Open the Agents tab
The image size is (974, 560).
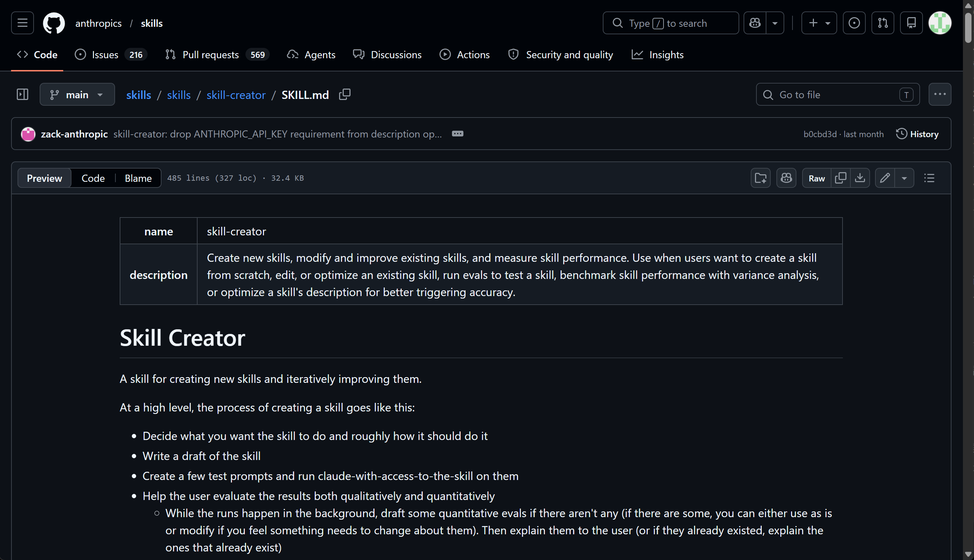(x=311, y=55)
